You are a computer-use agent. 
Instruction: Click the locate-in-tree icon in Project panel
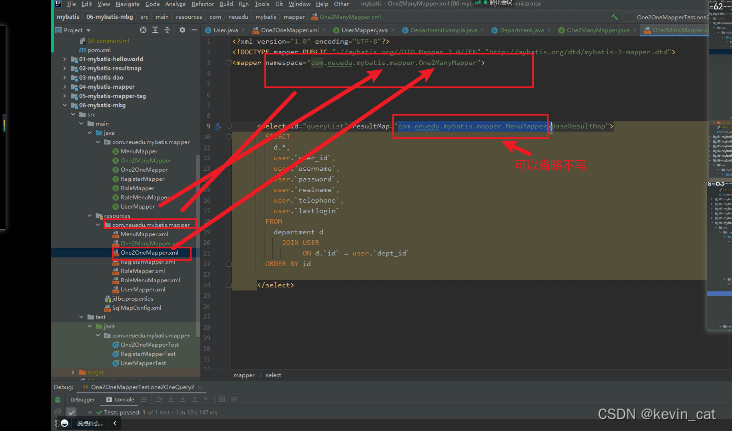click(143, 30)
